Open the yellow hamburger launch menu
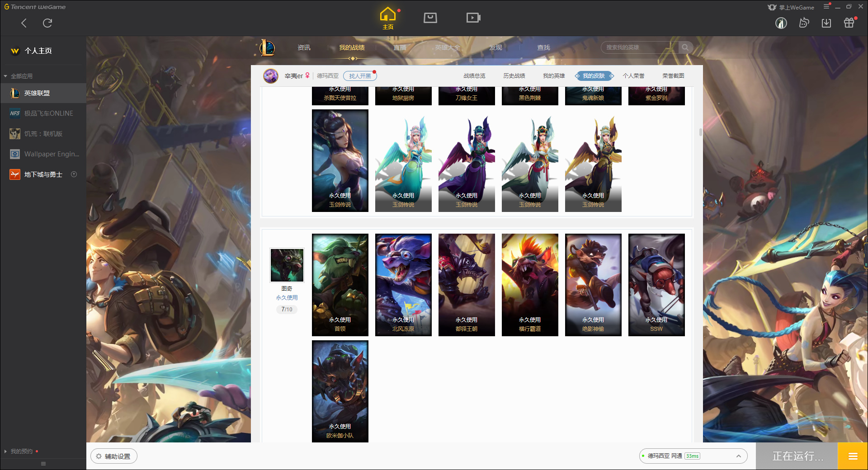This screenshot has width=868, height=470. [x=853, y=456]
